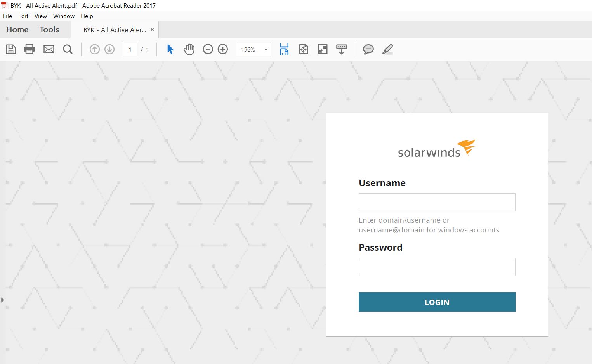592x364 pixels.
Task: Open the Find text magnifier icon
Action: 68,49
